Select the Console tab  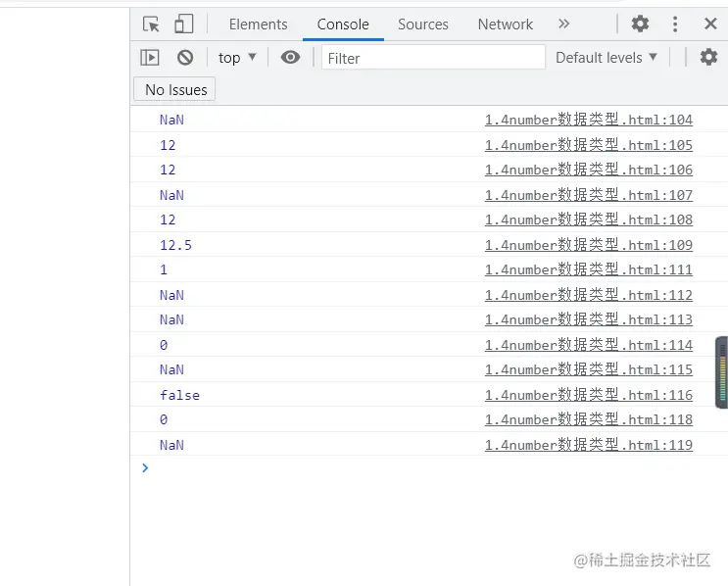tap(343, 24)
